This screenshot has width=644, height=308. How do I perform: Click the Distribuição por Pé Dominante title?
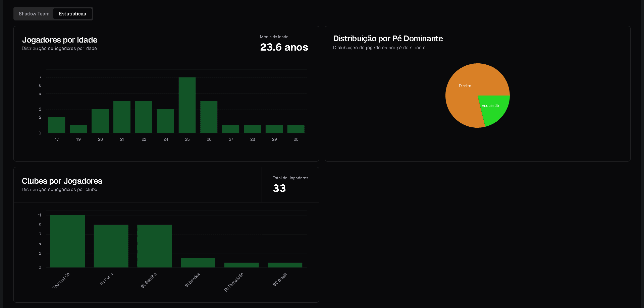(388, 39)
